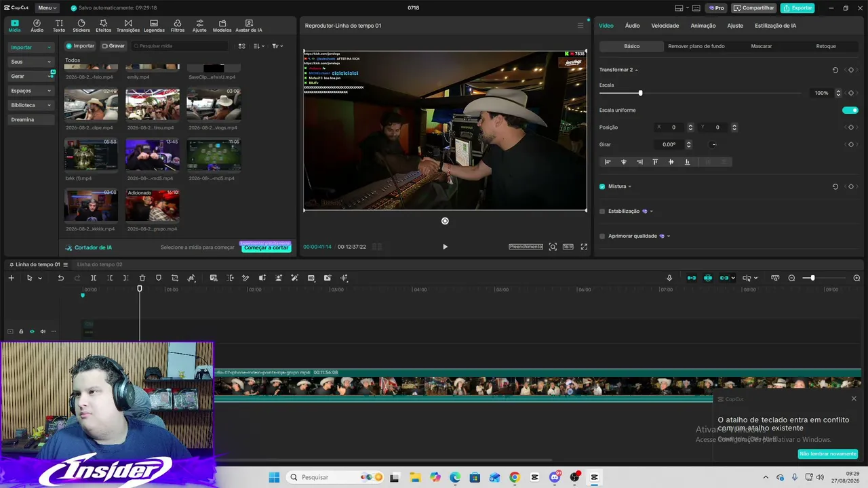Zoom in the timeline with plus icon
Image resolution: width=868 pixels, height=488 pixels.
coord(856,278)
